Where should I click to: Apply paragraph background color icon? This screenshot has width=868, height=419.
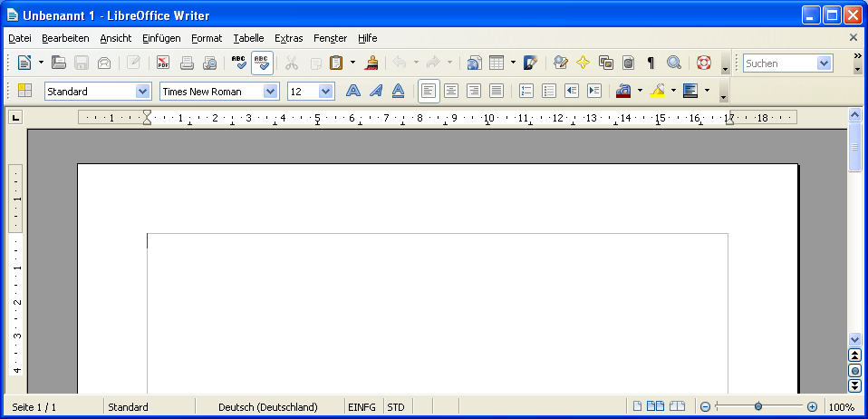click(x=690, y=91)
